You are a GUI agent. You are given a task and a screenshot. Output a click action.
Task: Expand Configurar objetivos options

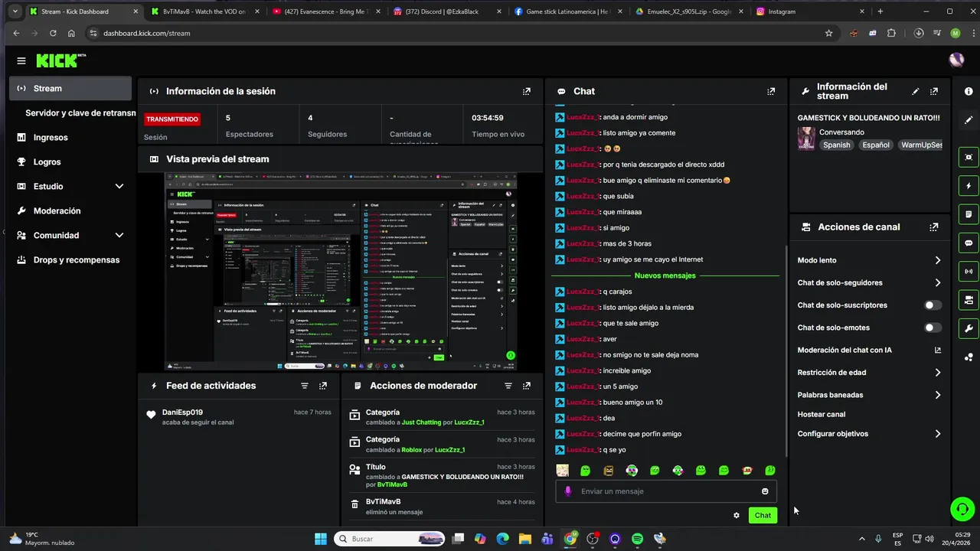point(938,434)
